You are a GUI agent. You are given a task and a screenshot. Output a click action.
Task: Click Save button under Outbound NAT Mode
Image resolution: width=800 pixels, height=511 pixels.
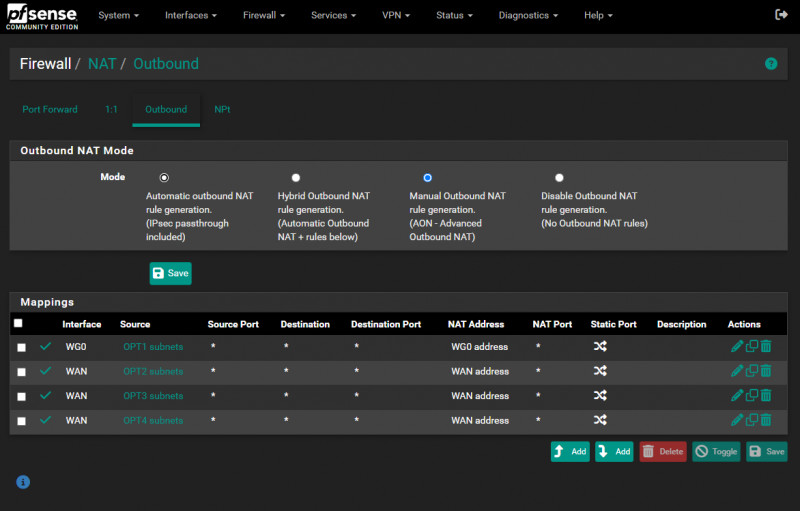click(170, 273)
